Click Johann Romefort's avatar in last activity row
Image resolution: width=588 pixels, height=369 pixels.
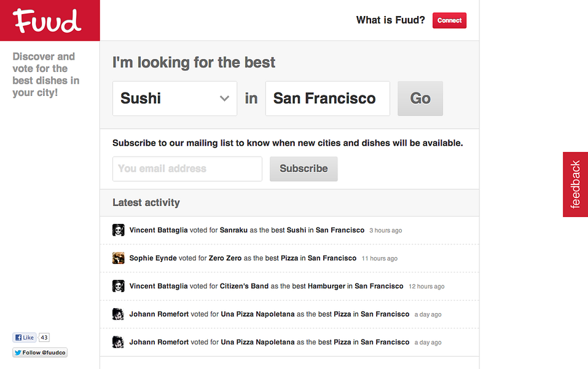point(118,343)
